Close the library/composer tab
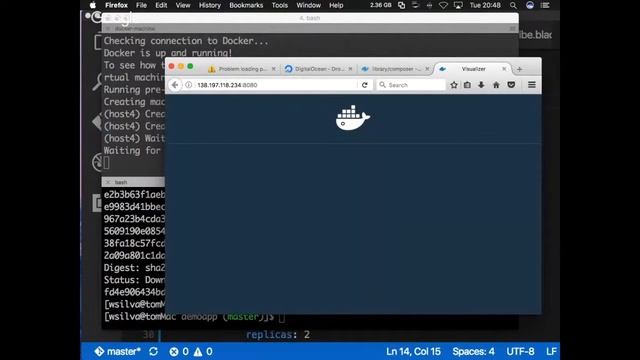The width and height of the screenshot is (640, 360). point(427,69)
